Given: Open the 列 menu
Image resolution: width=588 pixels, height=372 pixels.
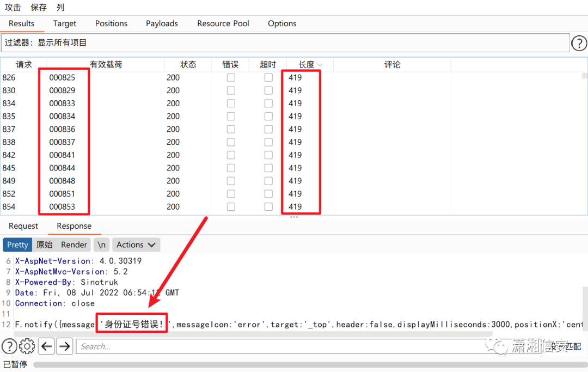Looking at the screenshot, I should 60,8.
